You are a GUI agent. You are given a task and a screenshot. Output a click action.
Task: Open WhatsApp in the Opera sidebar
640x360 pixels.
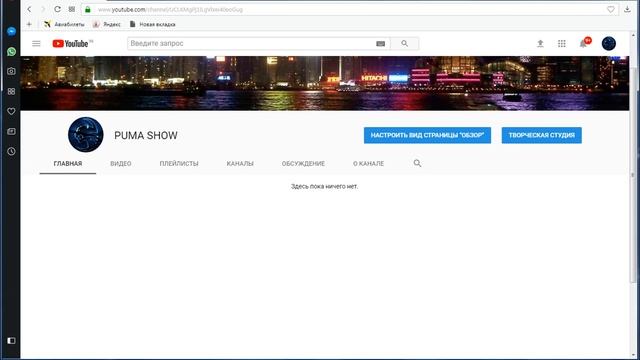coord(11,51)
